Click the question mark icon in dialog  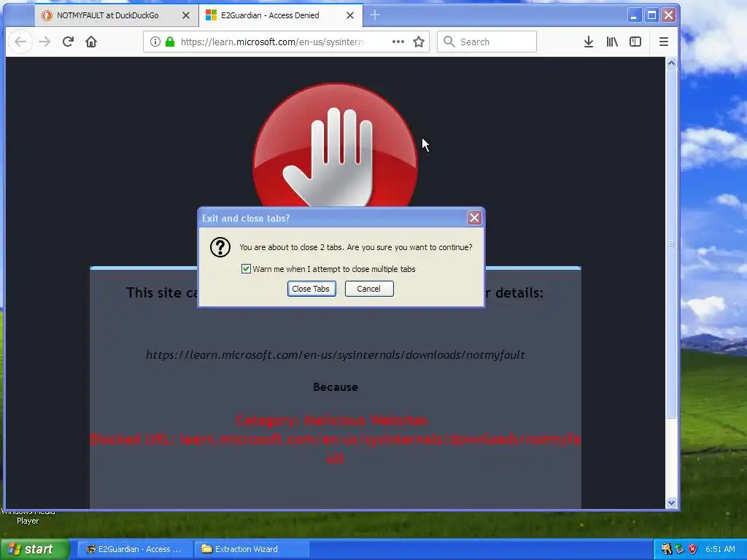click(220, 247)
